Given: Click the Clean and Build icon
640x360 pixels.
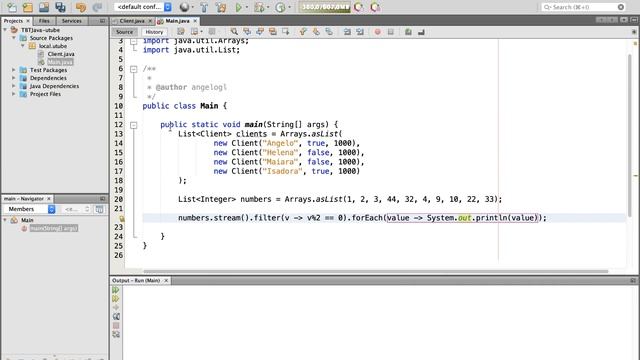Looking at the screenshot, I should [221, 7].
